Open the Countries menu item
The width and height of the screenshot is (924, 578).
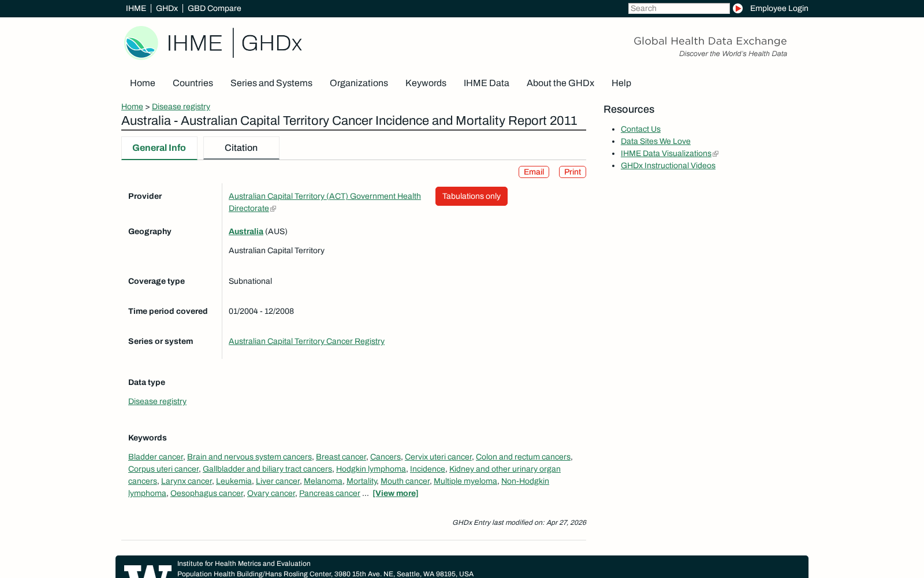pyautogui.click(x=193, y=83)
